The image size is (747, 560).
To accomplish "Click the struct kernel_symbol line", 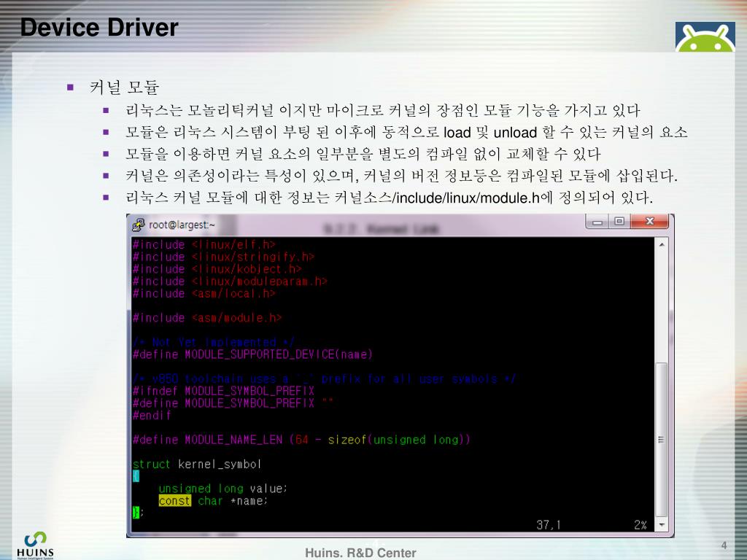I will click(196, 464).
